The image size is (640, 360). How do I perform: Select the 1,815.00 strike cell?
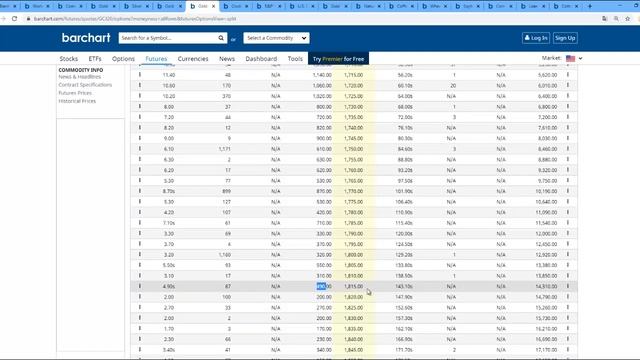point(353,286)
